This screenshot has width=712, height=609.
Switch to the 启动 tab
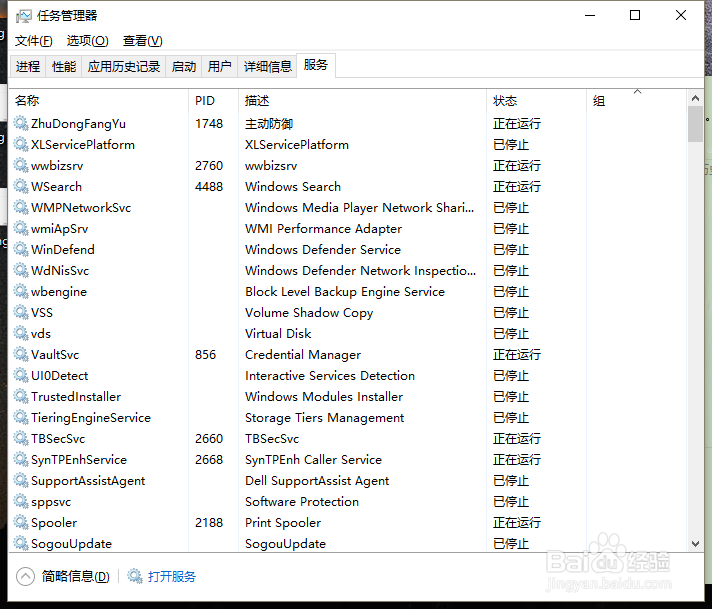click(x=183, y=67)
